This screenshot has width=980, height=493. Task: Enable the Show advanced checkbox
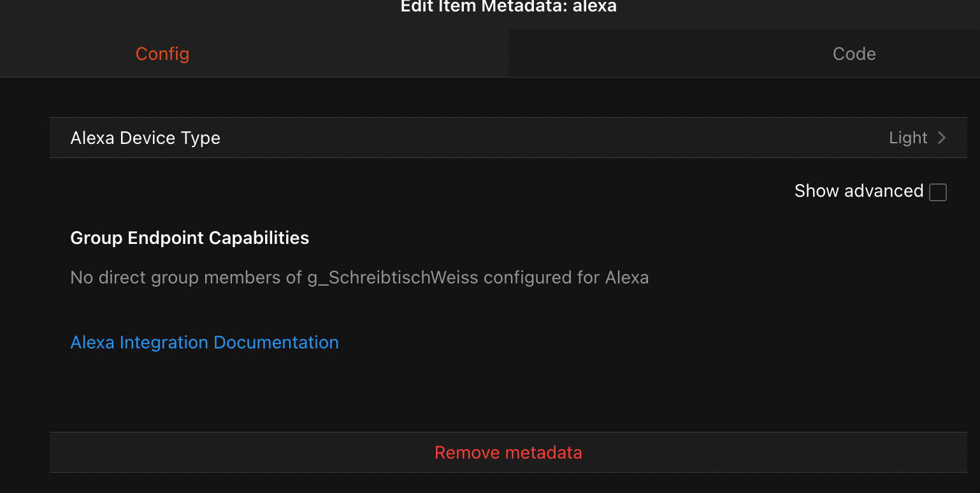tap(937, 192)
